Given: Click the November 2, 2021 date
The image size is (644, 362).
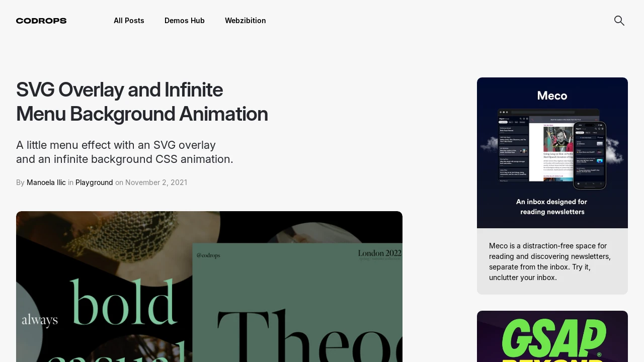Looking at the screenshot, I should (156, 183).
